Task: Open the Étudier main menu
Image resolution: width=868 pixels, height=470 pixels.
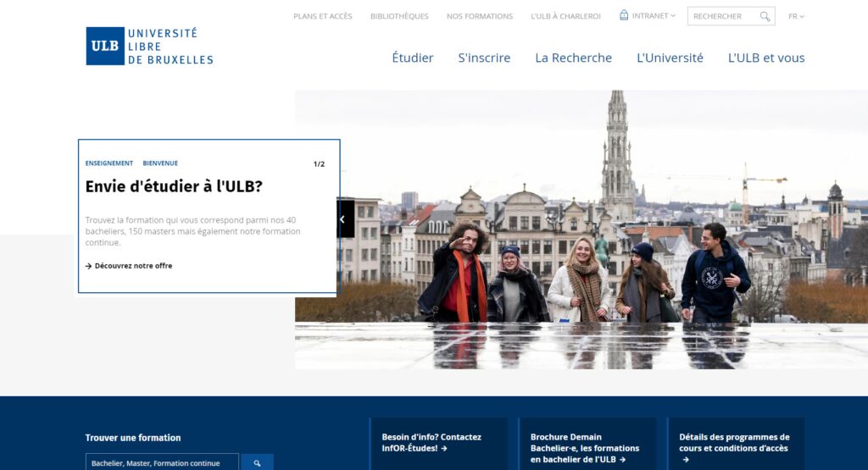Action: pyautogui.click(x=412, y=58)
